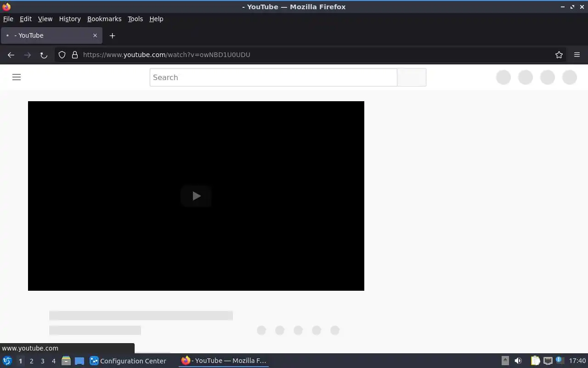Close the YouTube tab

coord(95,35)
